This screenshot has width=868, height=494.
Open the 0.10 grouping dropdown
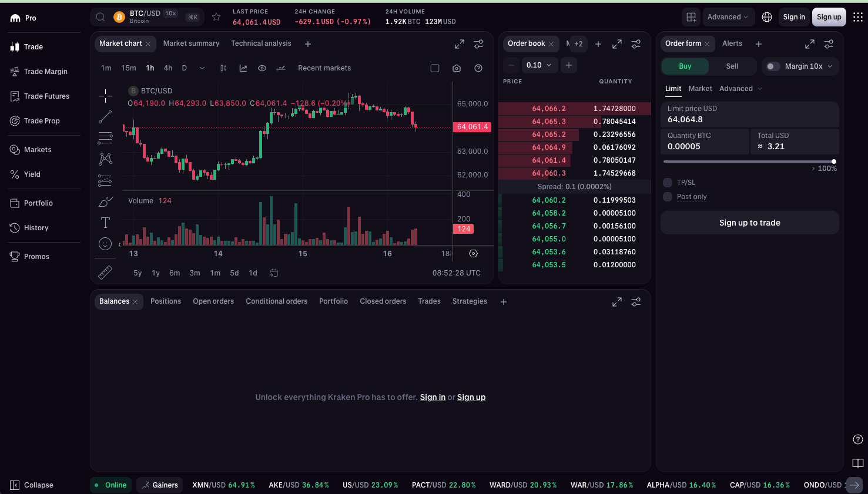[x=539, y=65]
